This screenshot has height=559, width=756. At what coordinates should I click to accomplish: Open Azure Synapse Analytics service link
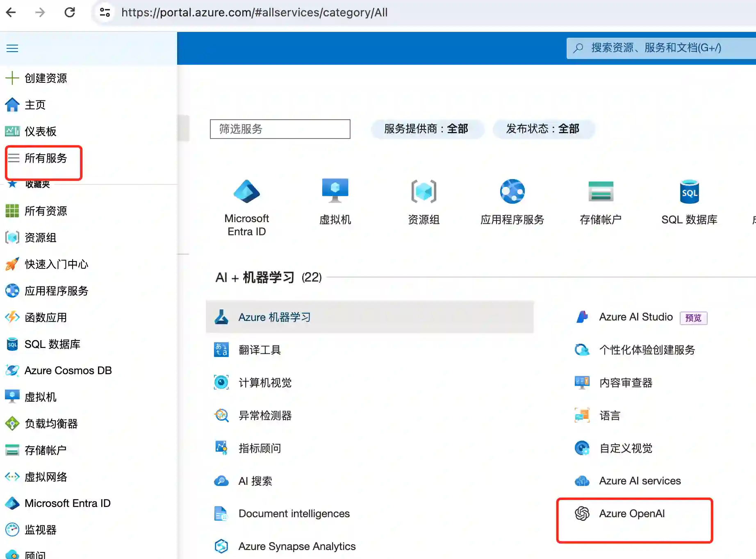click(x=297, y=546)
